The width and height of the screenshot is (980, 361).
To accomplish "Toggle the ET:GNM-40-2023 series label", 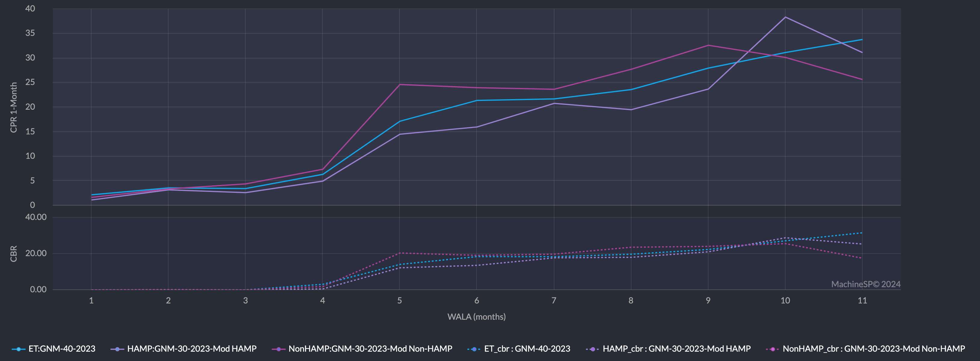I will [62, 349].
